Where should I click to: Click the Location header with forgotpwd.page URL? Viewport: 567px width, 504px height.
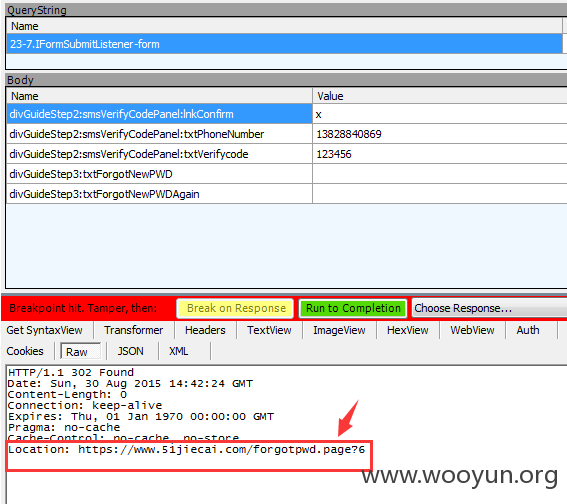click(187, 449)
